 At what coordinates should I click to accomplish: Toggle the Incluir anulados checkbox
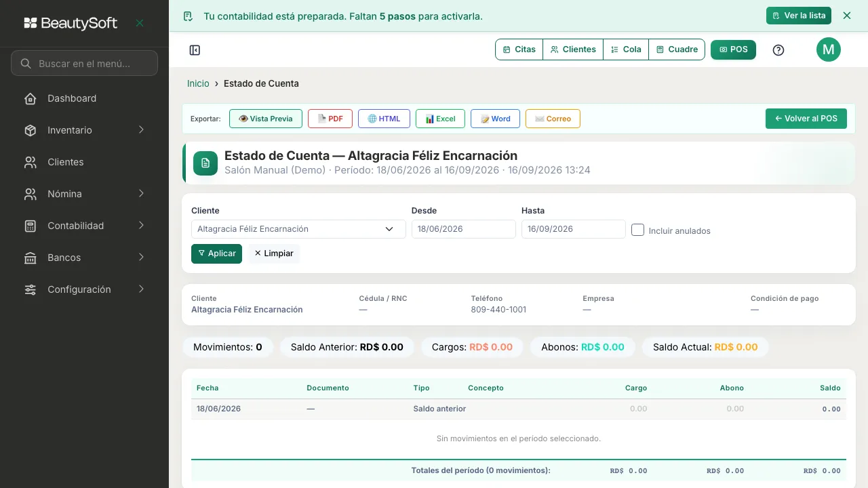point(637,230)
